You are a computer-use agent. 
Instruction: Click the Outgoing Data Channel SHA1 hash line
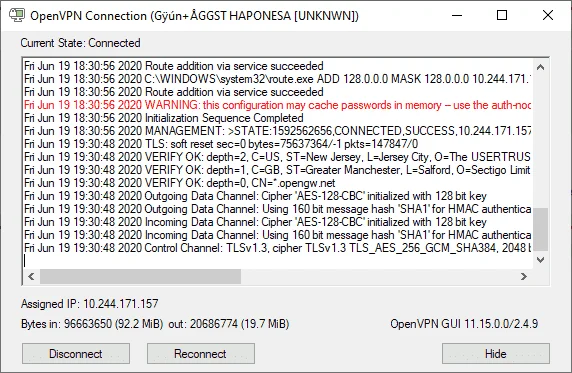click(x=277, y=209)
